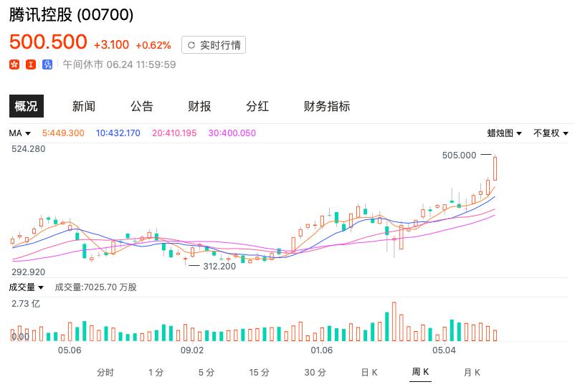Click the tallest volume bar
The height and width of the screenshot is (392, 575).
(394, 322)
